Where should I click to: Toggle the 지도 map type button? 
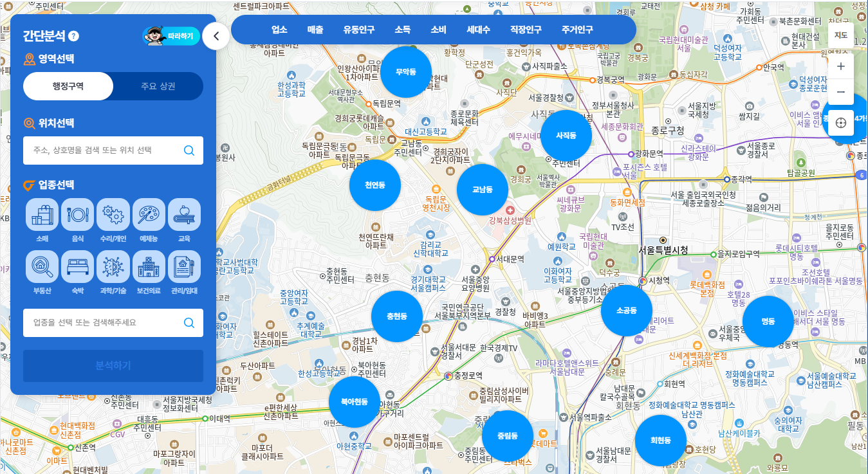(840, 35)
